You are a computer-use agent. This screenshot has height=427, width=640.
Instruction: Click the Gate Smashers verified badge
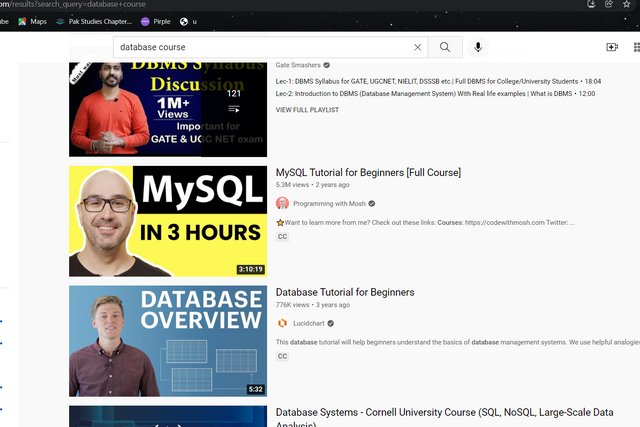(x=327, y=65)
